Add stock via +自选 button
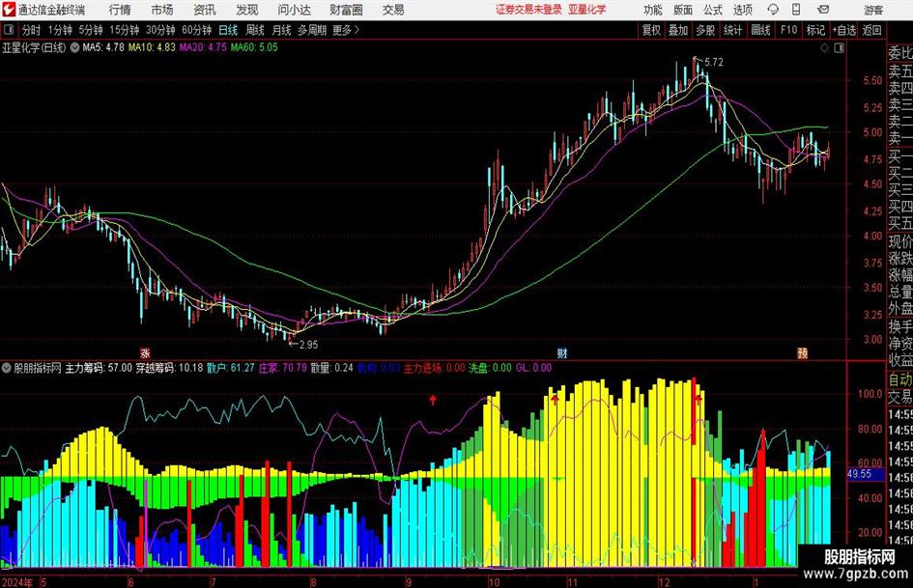913x588 pixels. (x=843, y=30)
